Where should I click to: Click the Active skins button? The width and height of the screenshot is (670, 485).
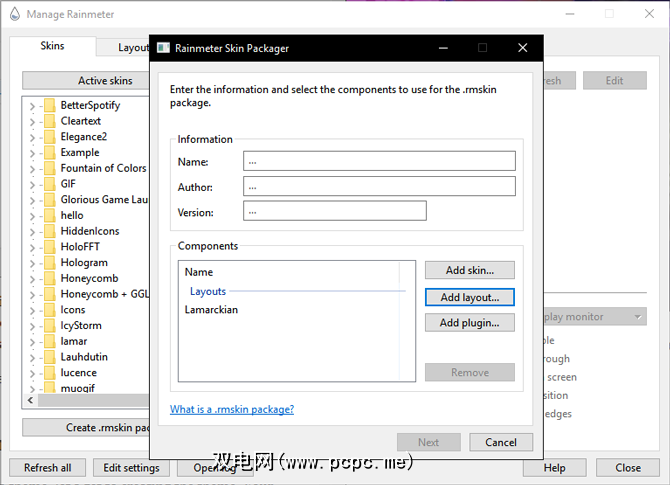pos(86,80)
